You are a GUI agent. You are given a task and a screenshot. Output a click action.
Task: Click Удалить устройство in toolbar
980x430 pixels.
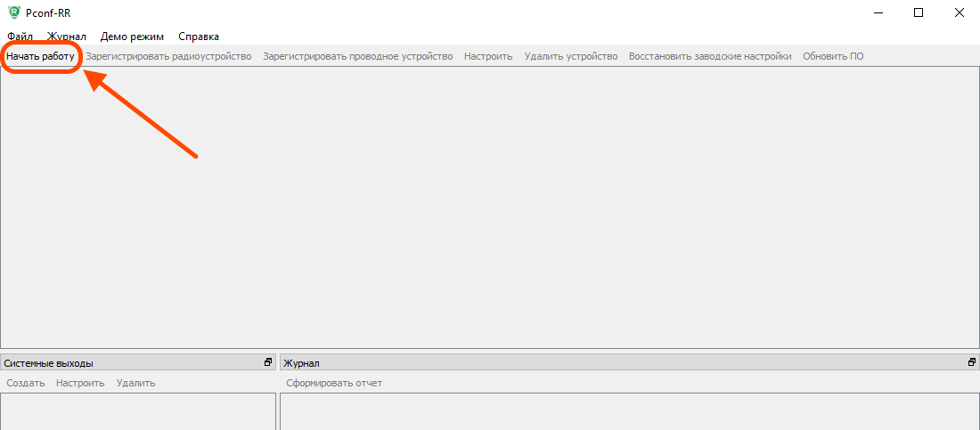tap(570, 56)
